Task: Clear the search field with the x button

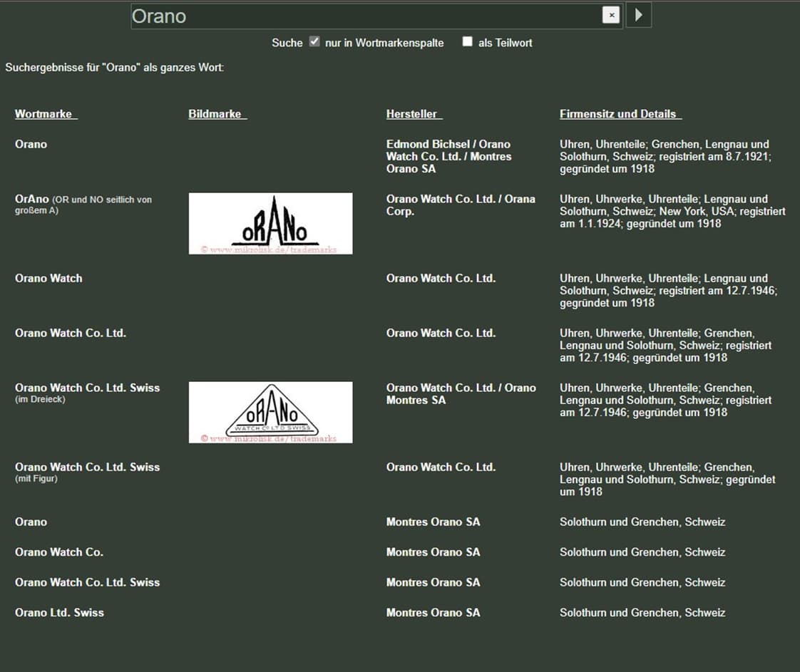Action: point(610,15)
